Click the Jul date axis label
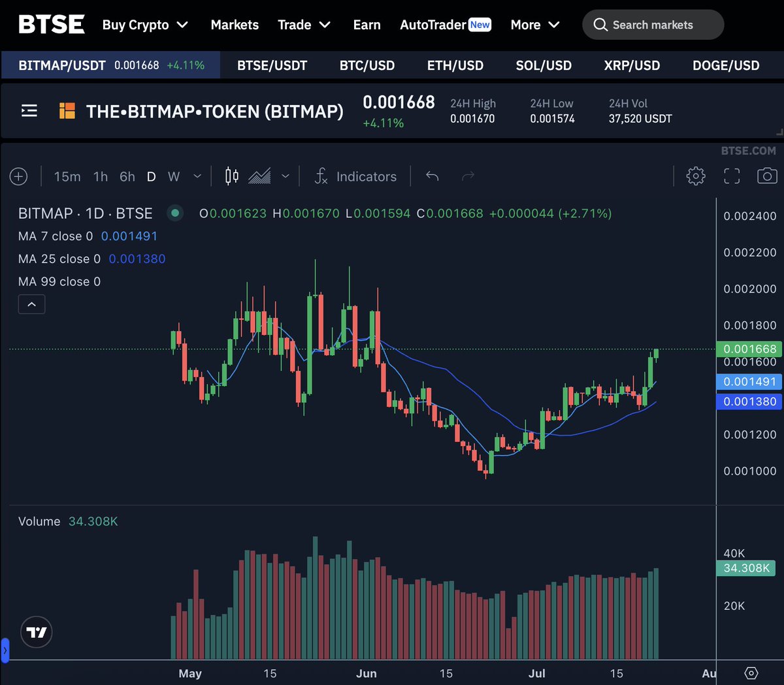This screenshot has width=784, height=685. 536,673
